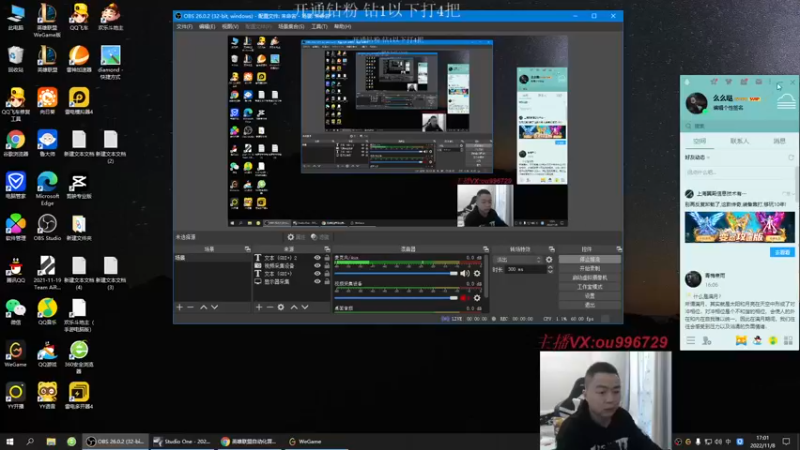800x450 pixels.
Task: Toggle lock on 显示器采集 source
Action: [327, 281]
